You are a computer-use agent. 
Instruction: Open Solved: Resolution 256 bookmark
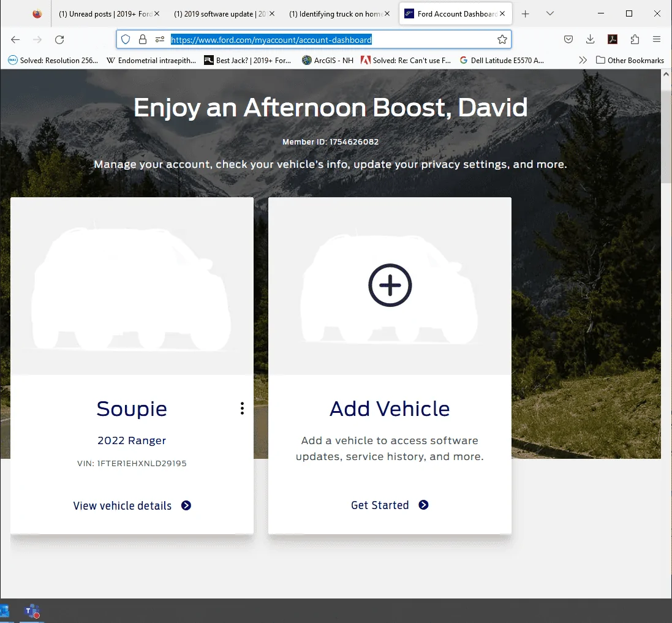53,61
